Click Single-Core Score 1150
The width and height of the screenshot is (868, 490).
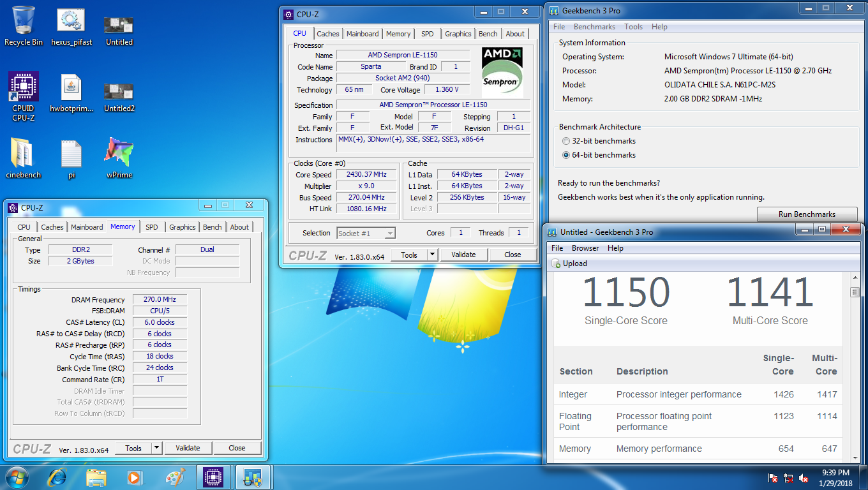click(x=625, y=292)
